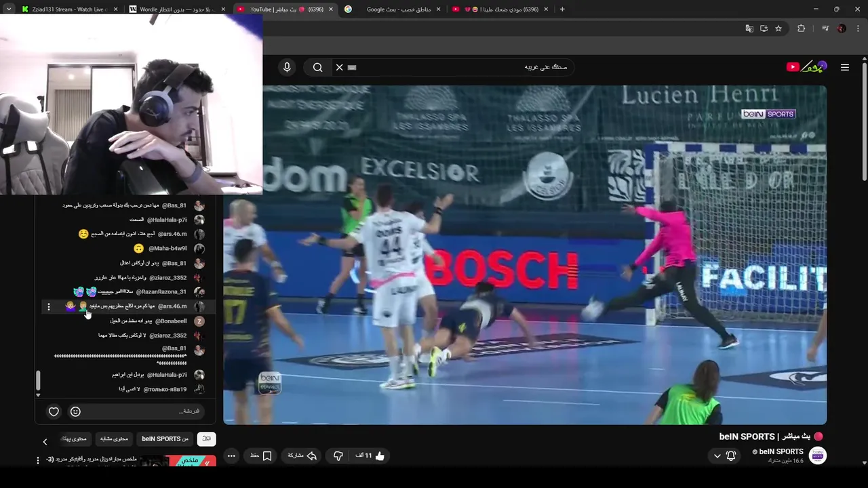Jump to newest chat with down arrow
The height and width of the screenshot is (488, 868).
click(38, 395)
